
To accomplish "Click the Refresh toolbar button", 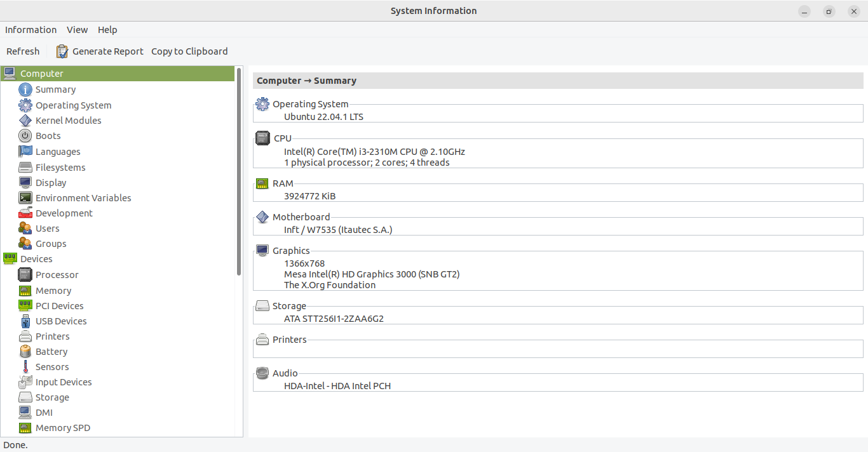I will pos(23,51).
